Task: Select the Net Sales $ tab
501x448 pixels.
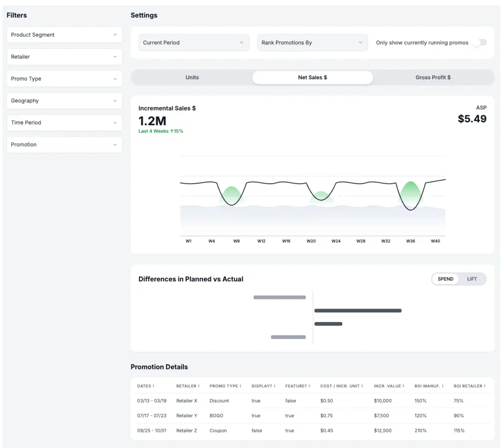Action: click(313, 77)
